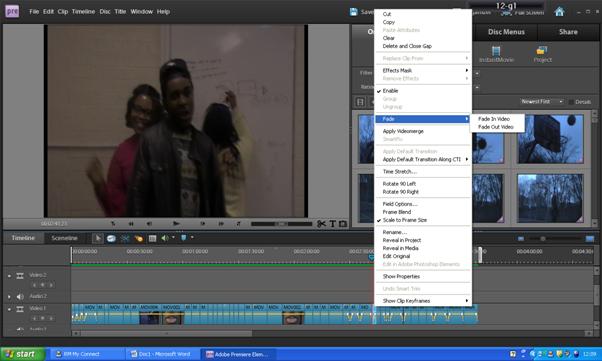This screenshot has width=602, height=361.
Task: Click the orange SmartMix icon in timeline toolbar
Action: pos(139,238)
